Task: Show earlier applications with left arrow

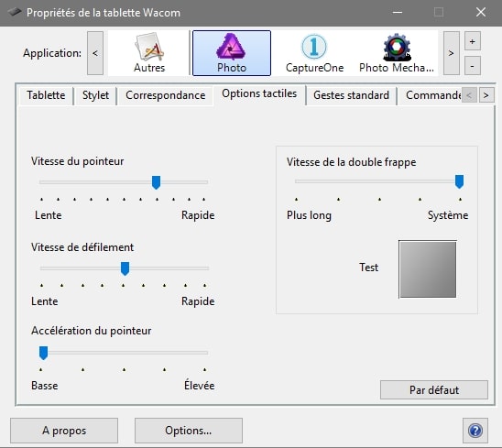Action: (x=95, y=53)
